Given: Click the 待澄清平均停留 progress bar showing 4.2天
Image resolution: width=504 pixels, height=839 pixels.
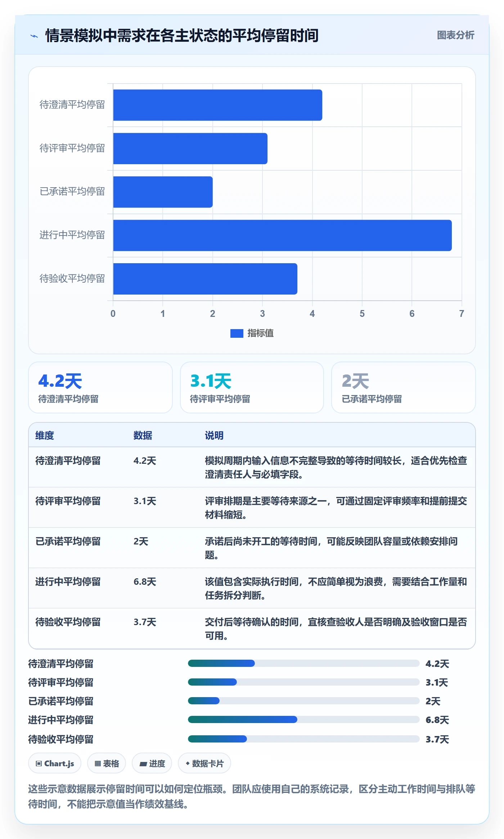Looking at the screenshot, I should [x=304, y=663].
